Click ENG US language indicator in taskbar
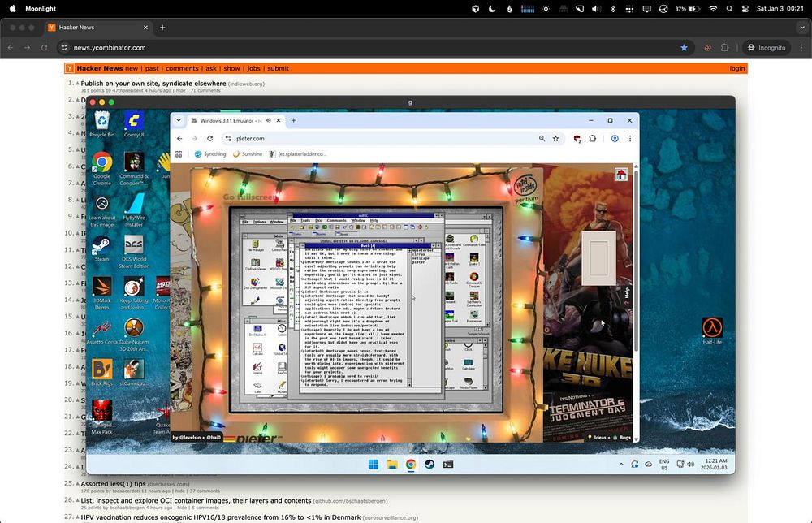812x523 pixels. 664,465
